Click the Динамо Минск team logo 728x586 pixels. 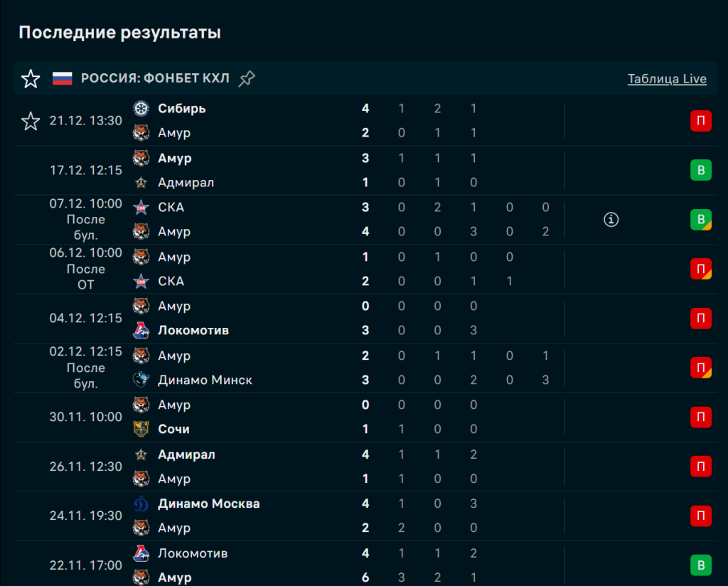click(x=141, y=380)
